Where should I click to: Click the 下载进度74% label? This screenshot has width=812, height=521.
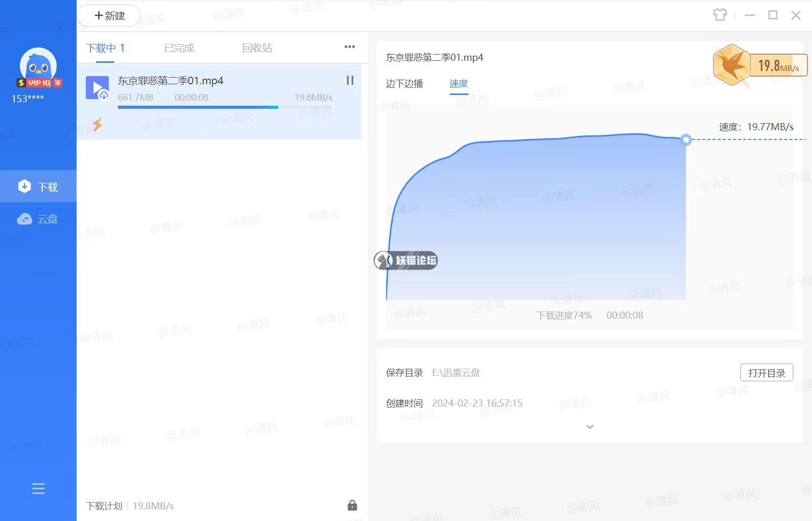564,315
